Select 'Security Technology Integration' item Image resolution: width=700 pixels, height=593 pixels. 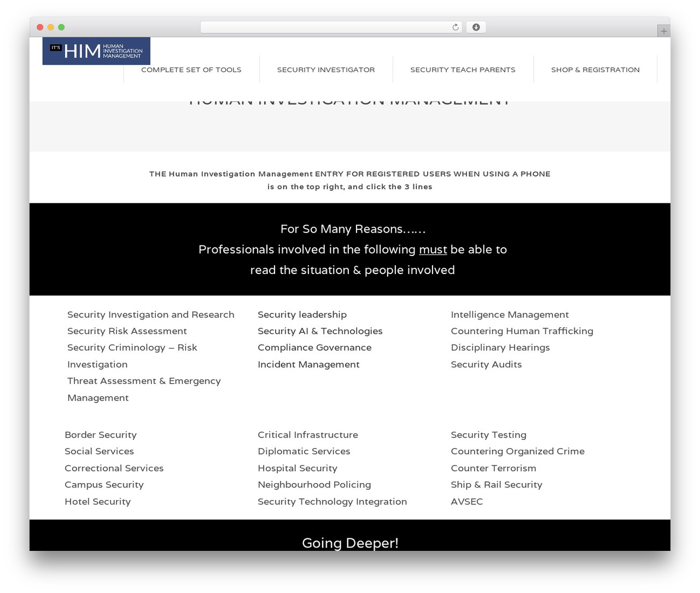(332, 502)
